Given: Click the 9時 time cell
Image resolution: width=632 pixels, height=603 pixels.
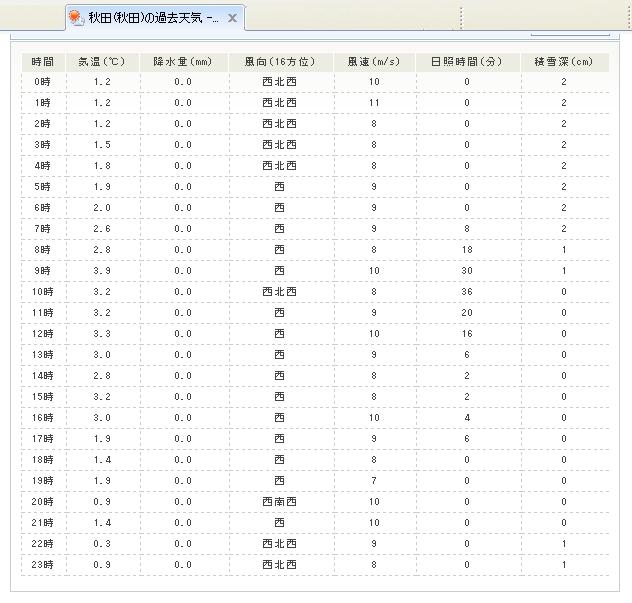Looking at the screenshot, I should tap(42, 270).
